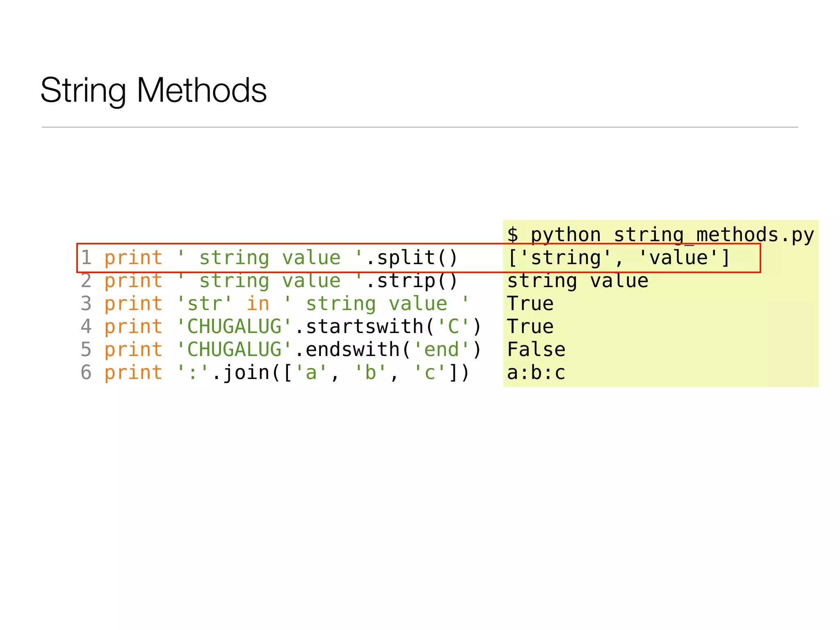Select code line number 3
The image size is (840, 630).
coord(86,304)
